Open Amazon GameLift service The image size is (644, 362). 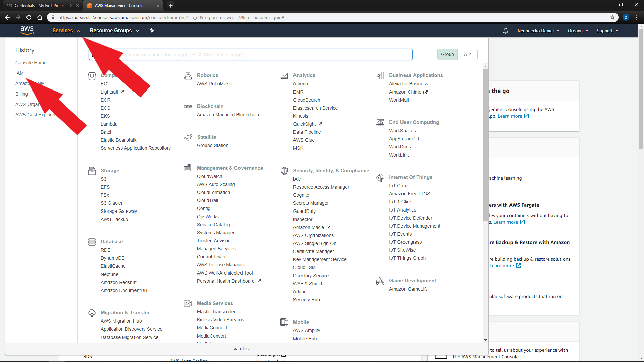tap(408, 289)
